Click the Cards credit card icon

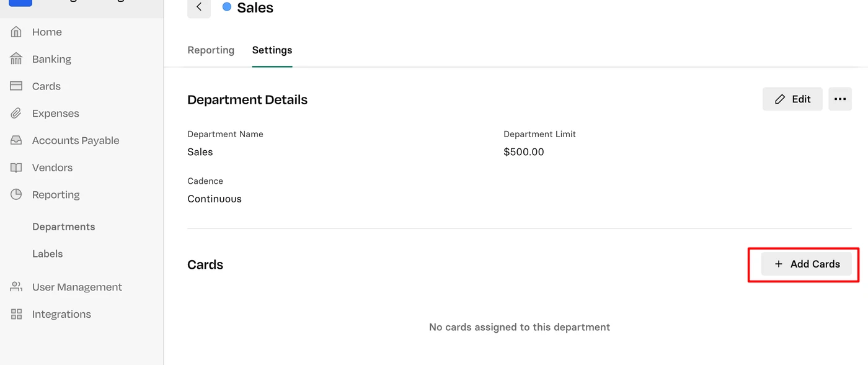click(16, 86)
